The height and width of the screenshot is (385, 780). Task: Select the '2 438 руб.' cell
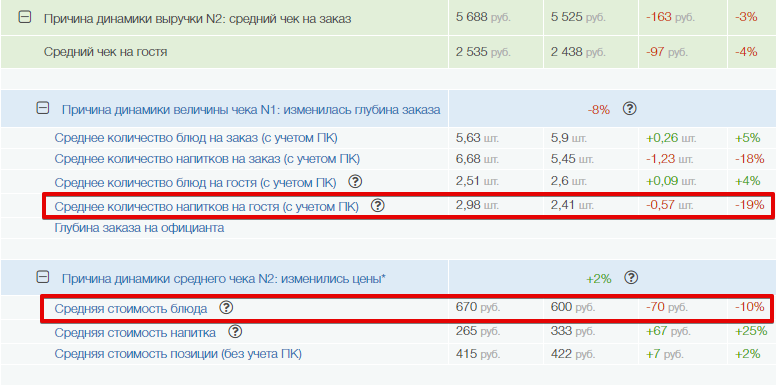click(x=578, y=51)
